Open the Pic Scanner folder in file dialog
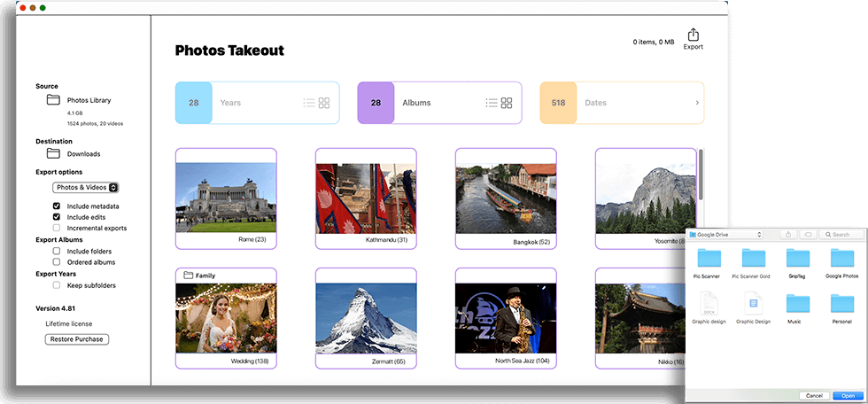Image resolution: width=868 pixels, height=404 pixels. (709, 259)
